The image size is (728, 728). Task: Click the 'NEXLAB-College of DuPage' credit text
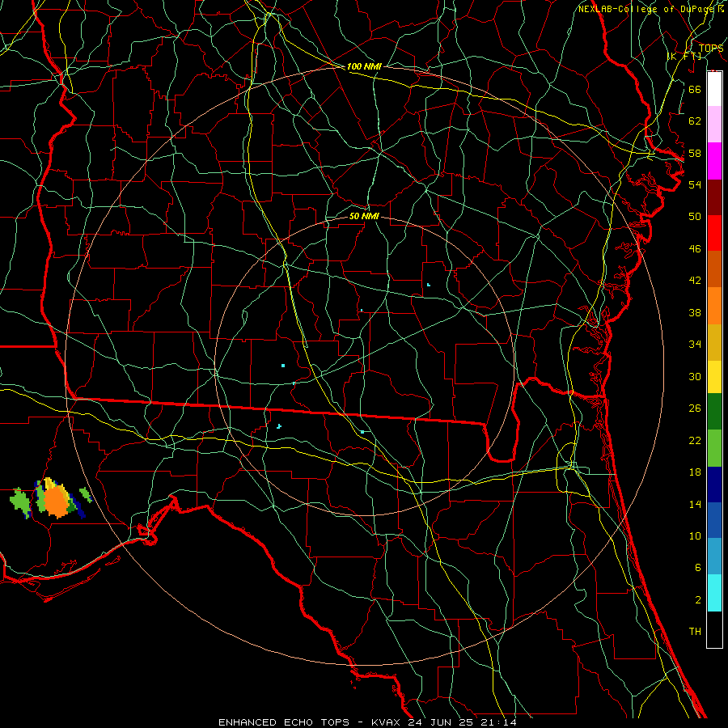(x=647, y=9)
